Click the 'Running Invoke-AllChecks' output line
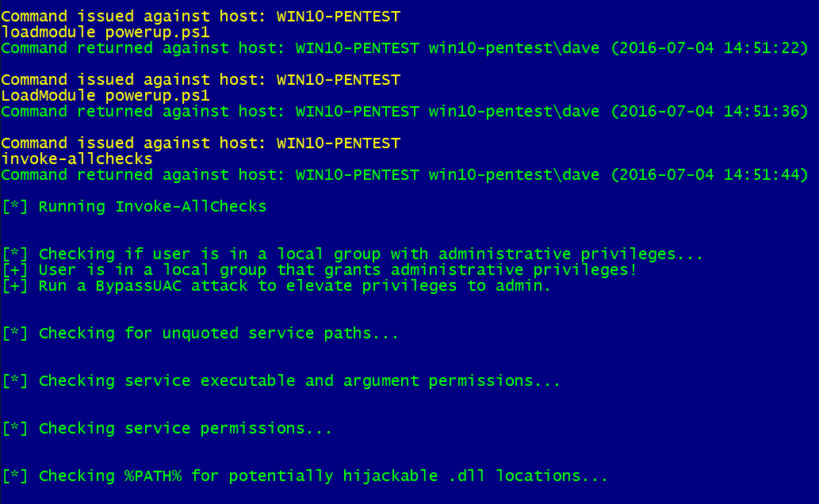 pyautogui.click(x=134, y=207)
